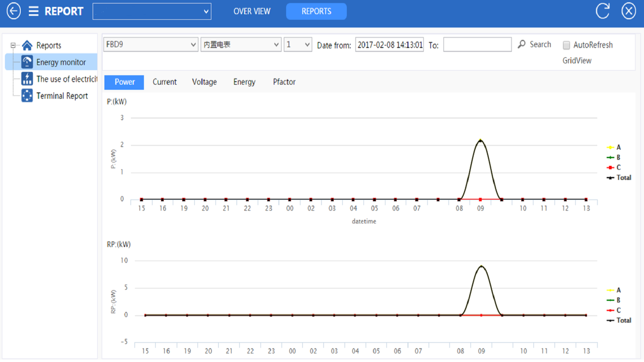Viewport: 644px width, 362px height.
Task: Click the Reports home icon
Action: [x=27, y=45]
